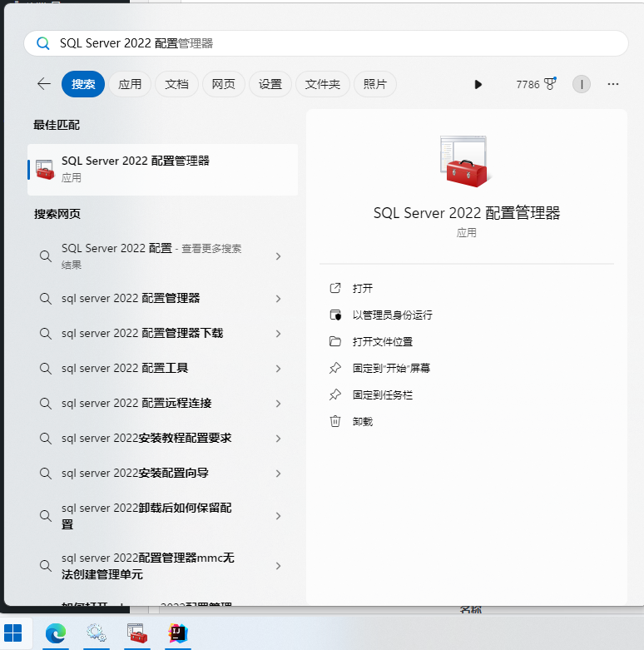
Task: Click search icon beside sql server 2022 配置管理器下载
Action: (45, 334)
